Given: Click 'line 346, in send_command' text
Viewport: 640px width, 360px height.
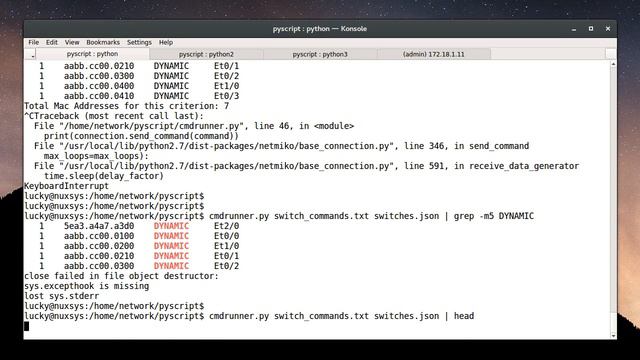Looking at the screenshot, I should (467, 146).
